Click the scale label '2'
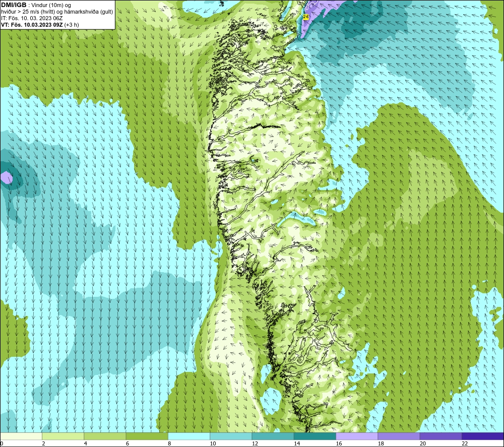The height and width of the screenshot is (447, 504). 43,443
